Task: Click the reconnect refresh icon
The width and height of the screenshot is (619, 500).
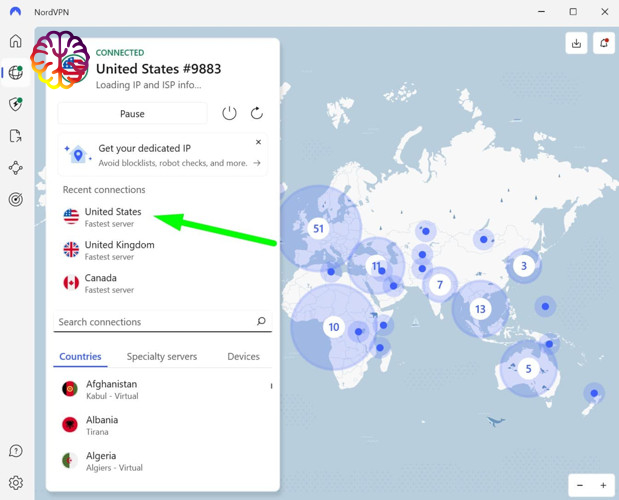Action: tap(257, 114)
